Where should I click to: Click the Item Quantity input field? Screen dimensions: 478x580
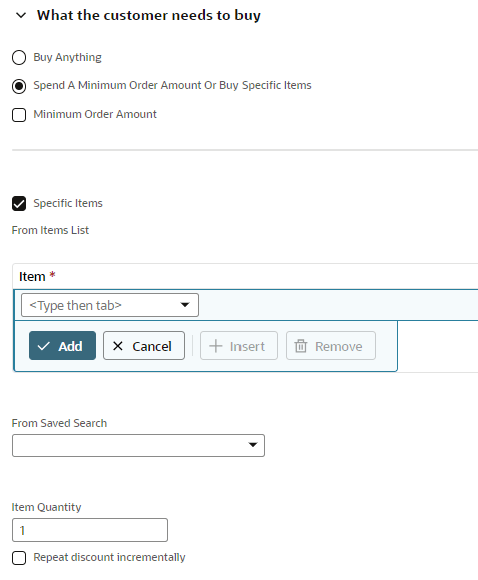(90, 530)
